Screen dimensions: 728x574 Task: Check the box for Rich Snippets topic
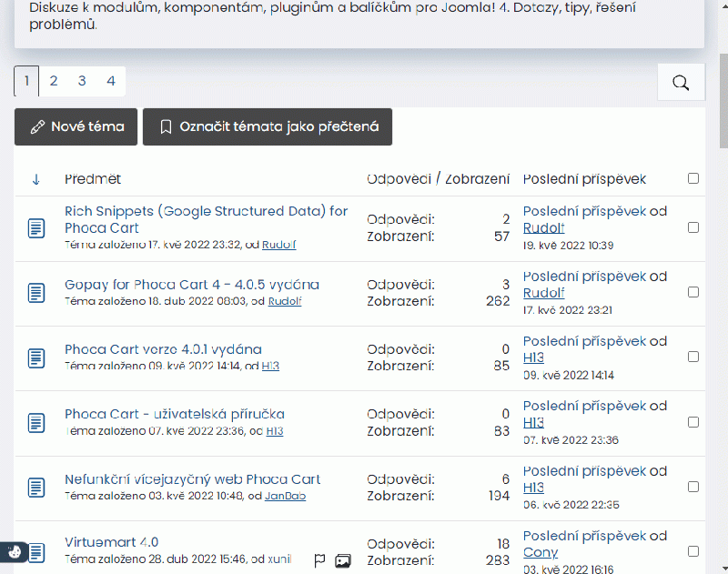(x=693, y=227)
